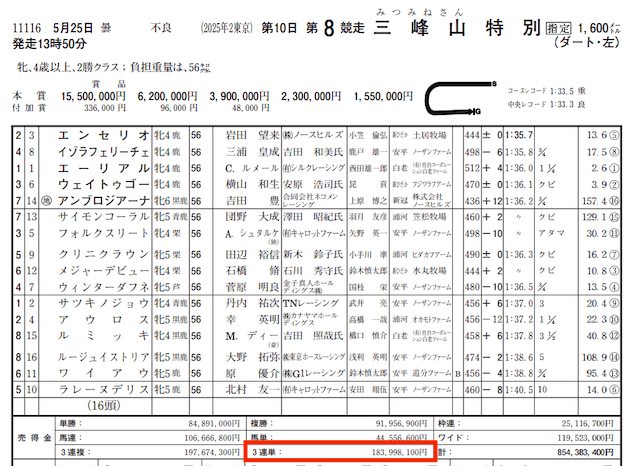Select the second prize 6,200,000円
640x466 pixels.
tap(167, 96)
